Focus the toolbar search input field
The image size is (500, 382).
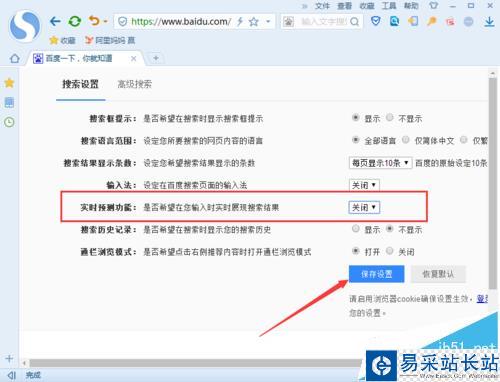click(x=323, y=22)
